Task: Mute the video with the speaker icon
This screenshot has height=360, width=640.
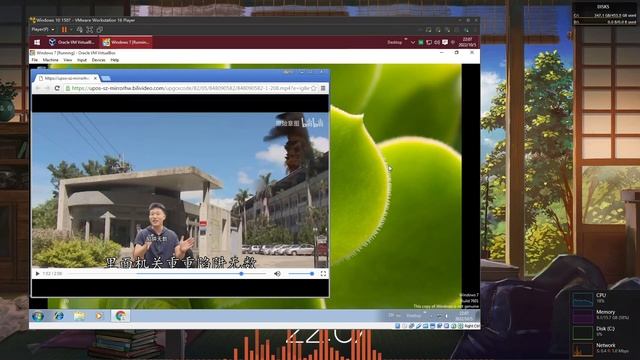Action: [278, 273]
